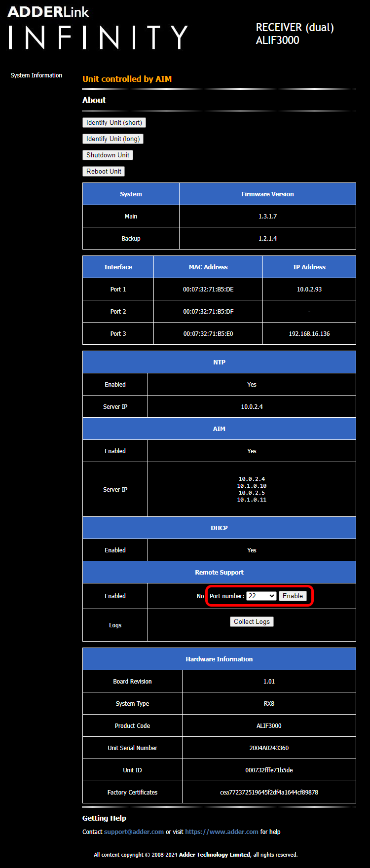The height and width of the screenshot is (868, 370).
Task: Select Port 1 IP address 10.0.2.93
Action: pyautogui.click(x=309, y=289)
